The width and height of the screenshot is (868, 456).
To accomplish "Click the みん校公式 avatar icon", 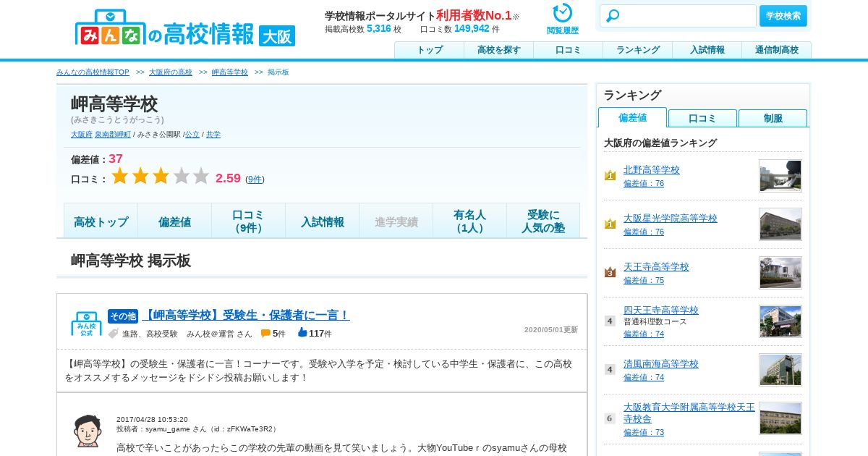I will [x=86, y=324].
